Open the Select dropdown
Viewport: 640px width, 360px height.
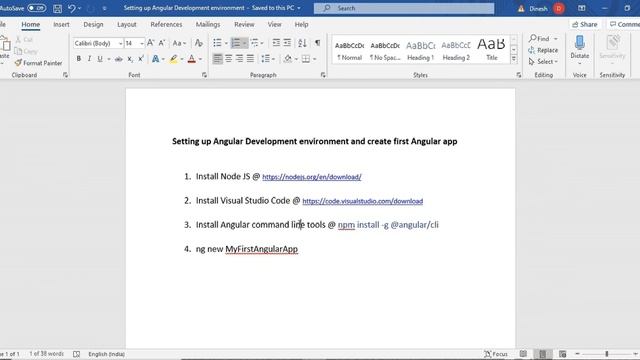pyautogui.click(x=544, y=62)
